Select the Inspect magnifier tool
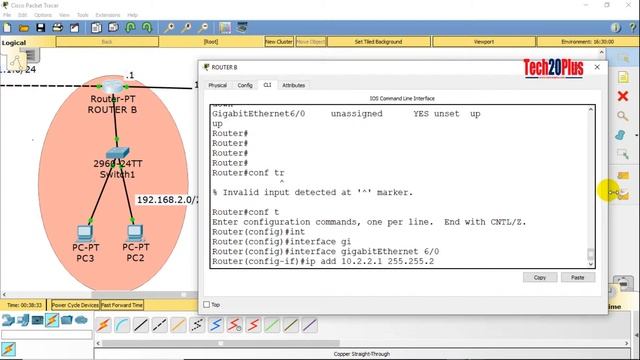The height and width of the screenshot is (360, 640). pos(623,116)
